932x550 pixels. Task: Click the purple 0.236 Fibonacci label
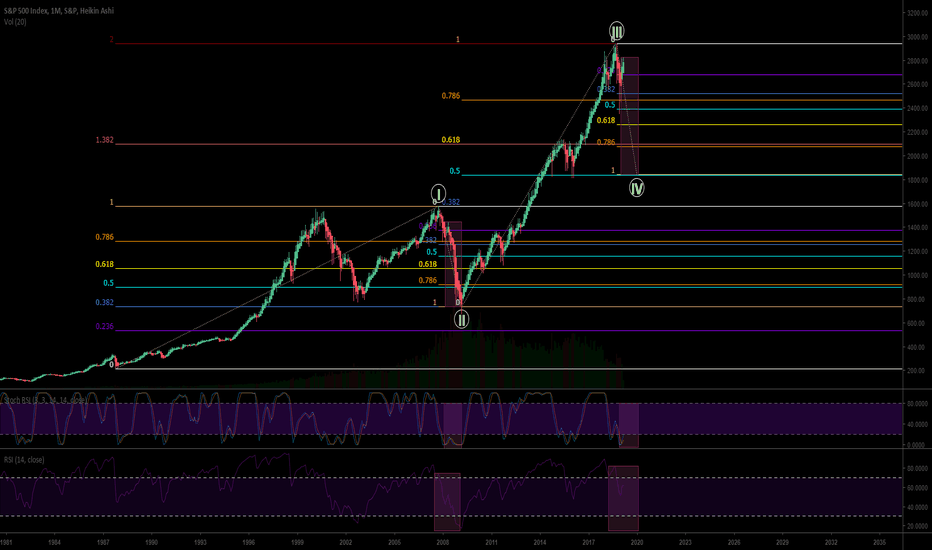[104, 326]
